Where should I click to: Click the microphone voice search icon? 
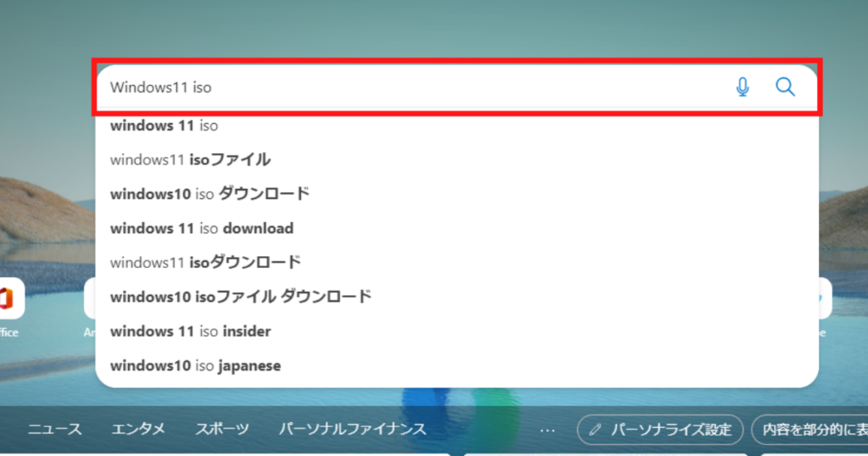point(743,87)
